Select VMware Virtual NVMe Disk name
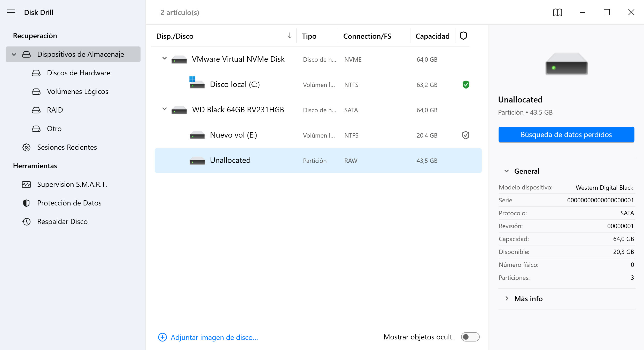This screenshot has width=644, height=350. (x=238, y=59)
